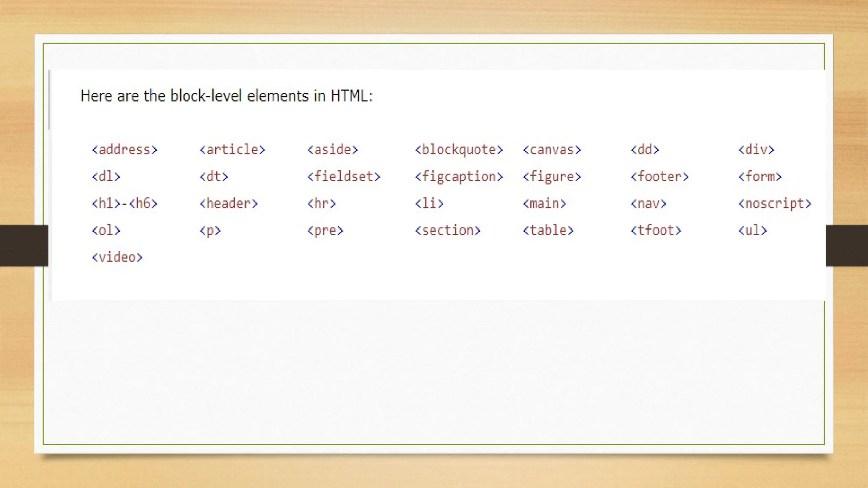Open the <form> tag link
The height and width of the screenshot is (488, 868).
760,177
